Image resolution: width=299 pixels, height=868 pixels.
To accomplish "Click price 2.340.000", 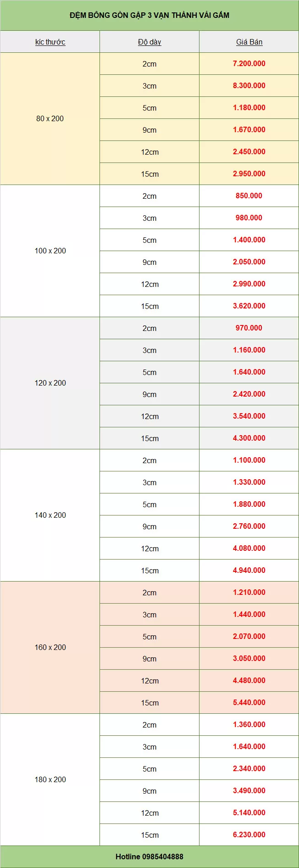I will 249,768.
